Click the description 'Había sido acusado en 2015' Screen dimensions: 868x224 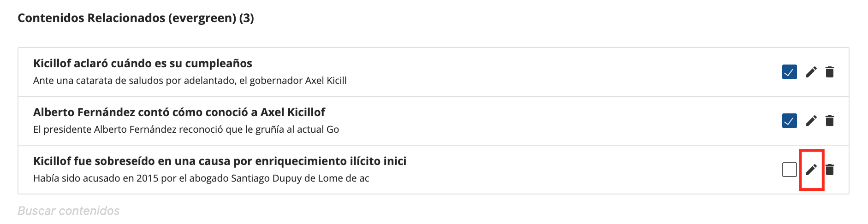tap(201, 178)
